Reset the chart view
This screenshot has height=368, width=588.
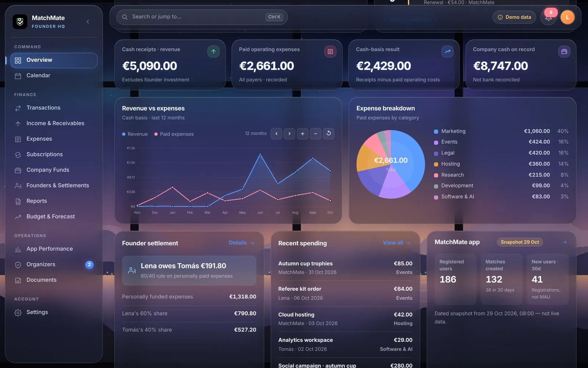click(x=329, y=134)
